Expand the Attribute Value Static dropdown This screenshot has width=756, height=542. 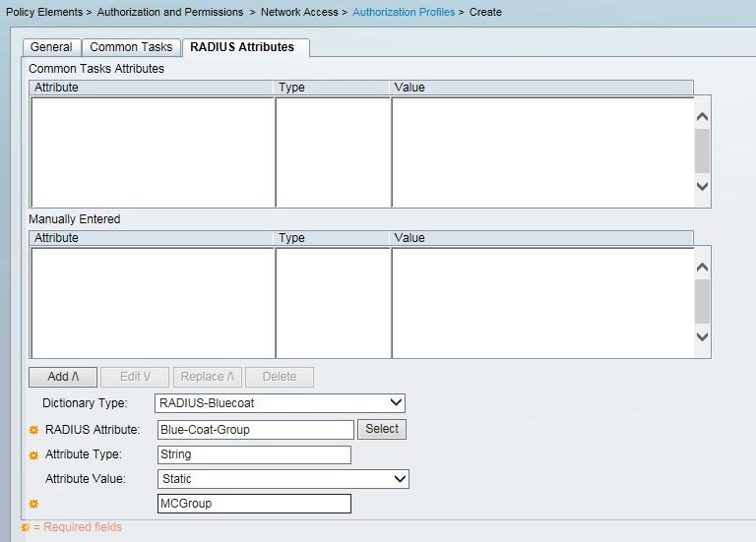(283, 479)
